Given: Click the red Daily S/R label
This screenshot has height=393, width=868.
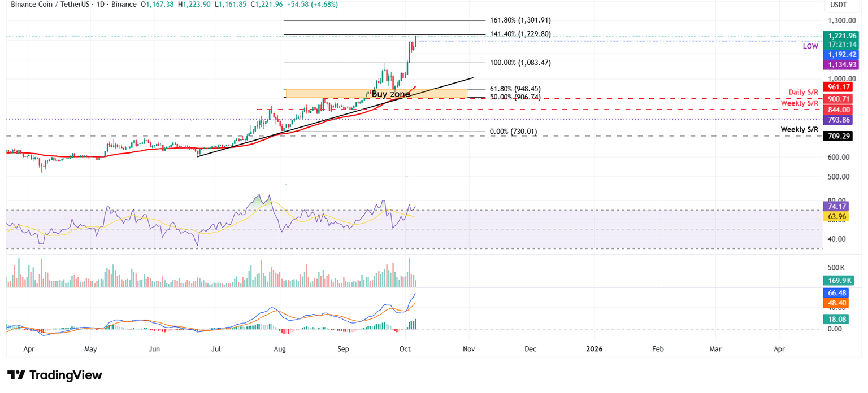Looking at the screenshot, I should click(x=803, y=91).
